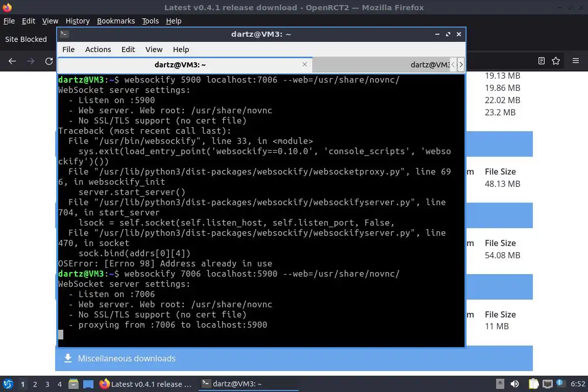The height and width of the screenshot is (392, 588).
Task: Click the 19.13 MB file size text
Action: pyautogui.click(x=502, y=76)
